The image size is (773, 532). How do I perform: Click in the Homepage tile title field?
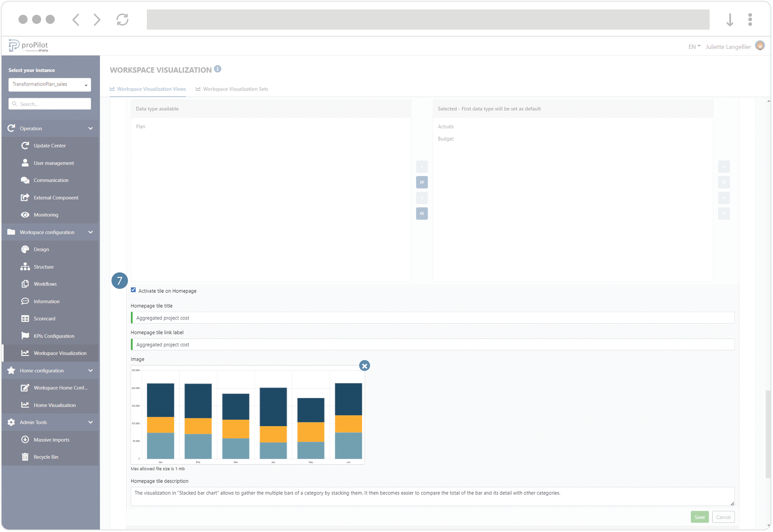(x=432, y=318)
